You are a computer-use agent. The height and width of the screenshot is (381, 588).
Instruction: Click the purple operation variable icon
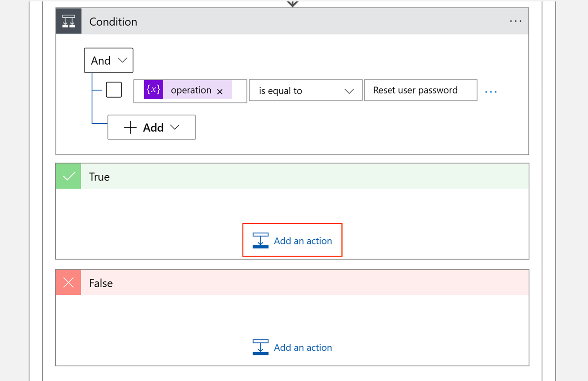[153, 90]
